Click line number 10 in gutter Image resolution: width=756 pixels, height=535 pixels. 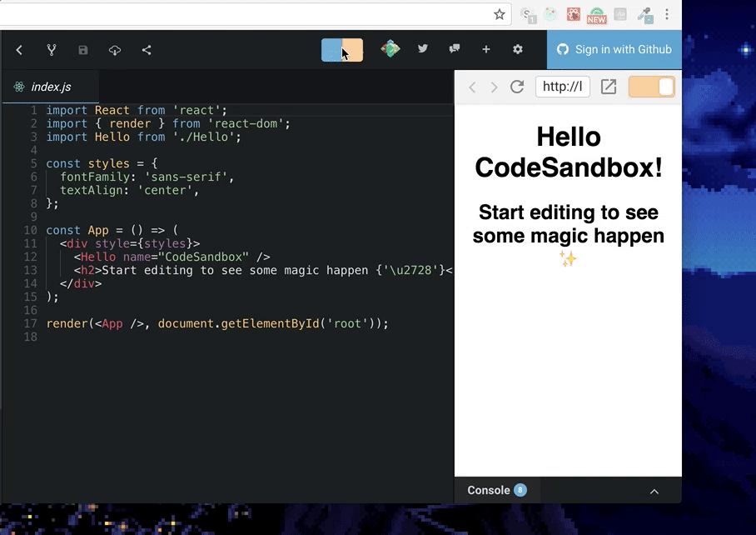tap(30, 230)
